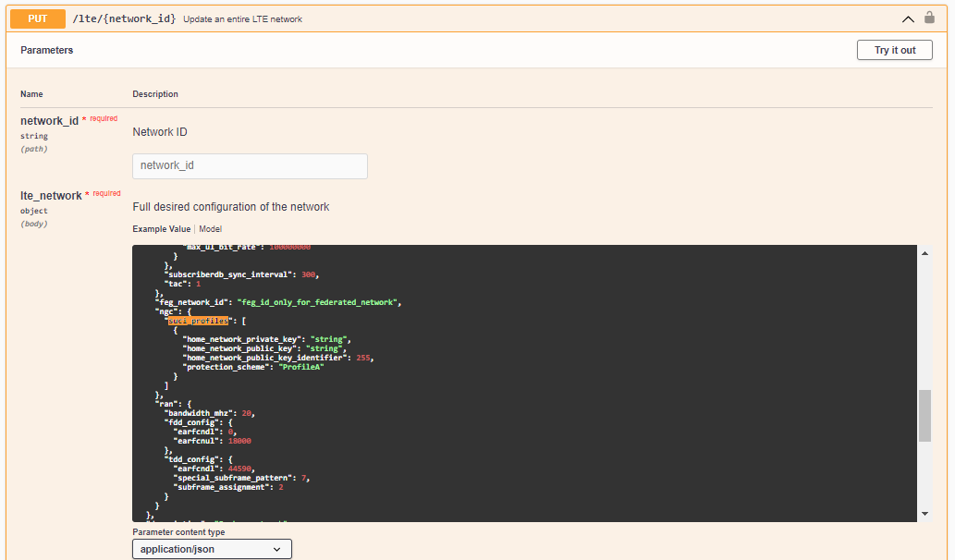Click the lte_network parameter name
Screen dimensions: 955x560
pos(51,196)
